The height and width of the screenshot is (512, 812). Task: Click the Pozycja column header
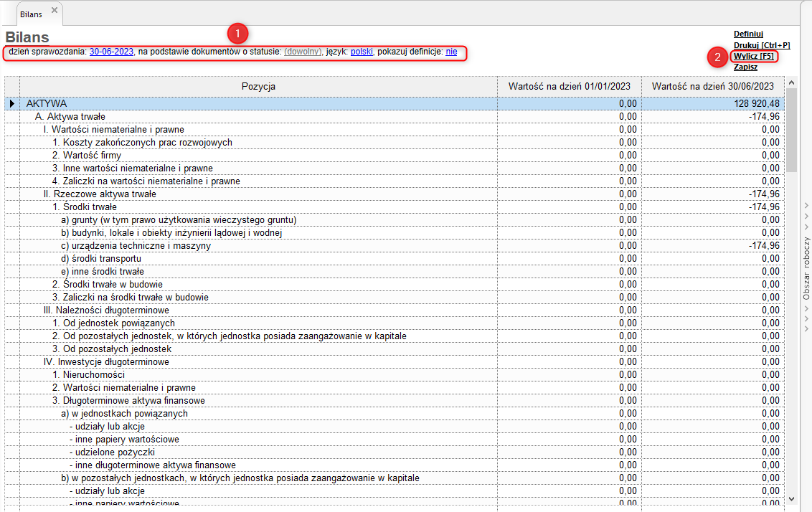click(258, 87)
